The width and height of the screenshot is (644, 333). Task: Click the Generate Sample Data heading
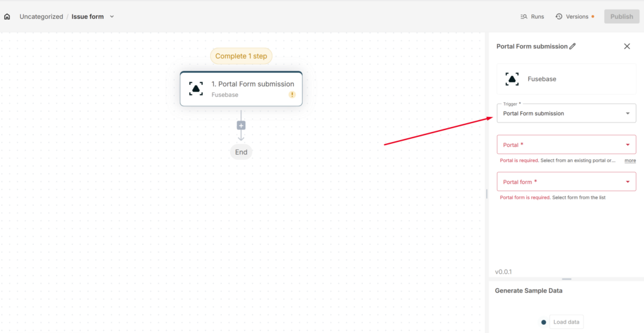528,291
